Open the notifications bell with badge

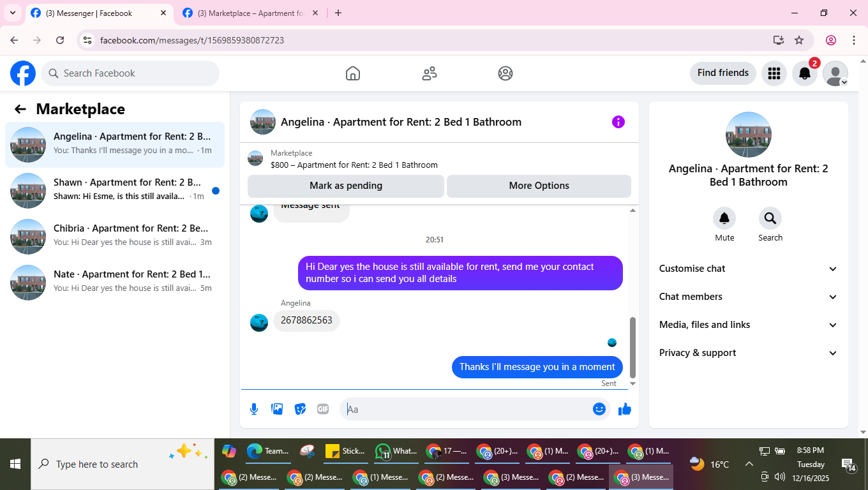805,73
